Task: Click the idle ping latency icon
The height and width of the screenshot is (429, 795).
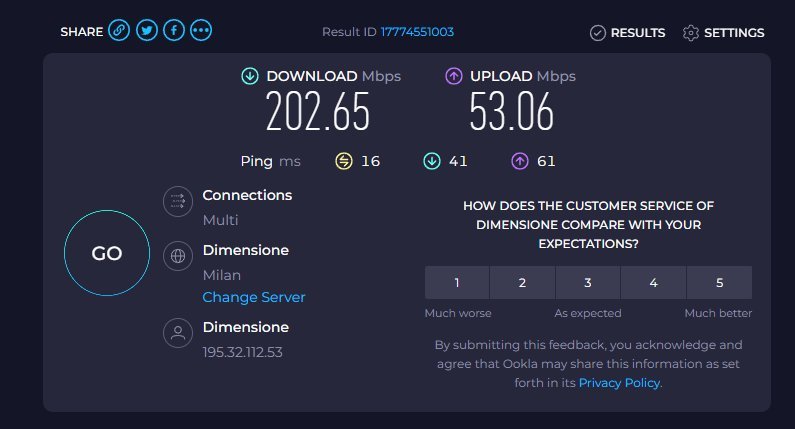Action: pyautogui.click(x=343, y=161)
